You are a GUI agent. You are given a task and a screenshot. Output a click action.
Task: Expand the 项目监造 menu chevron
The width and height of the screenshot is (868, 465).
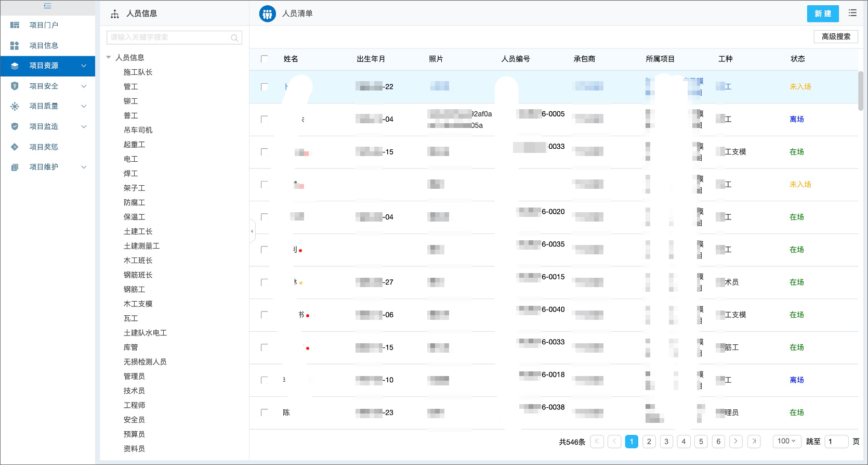(x=84, y=126)
